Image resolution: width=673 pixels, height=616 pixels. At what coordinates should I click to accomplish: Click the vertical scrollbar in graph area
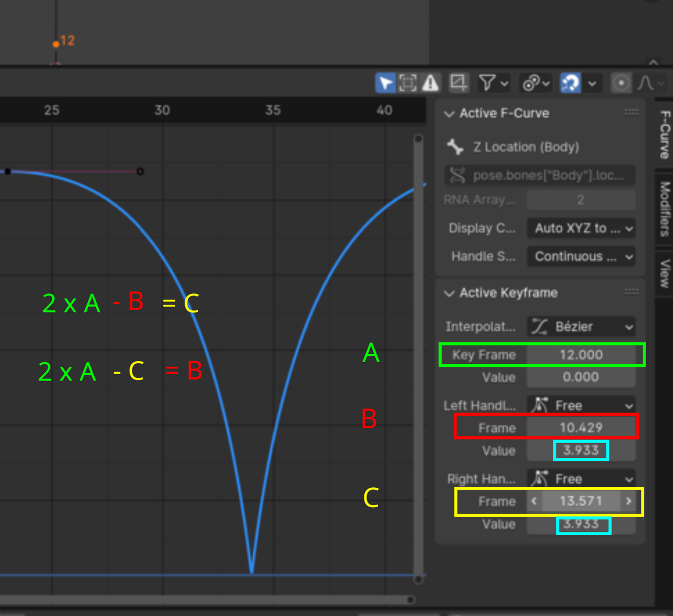[419, 357]
